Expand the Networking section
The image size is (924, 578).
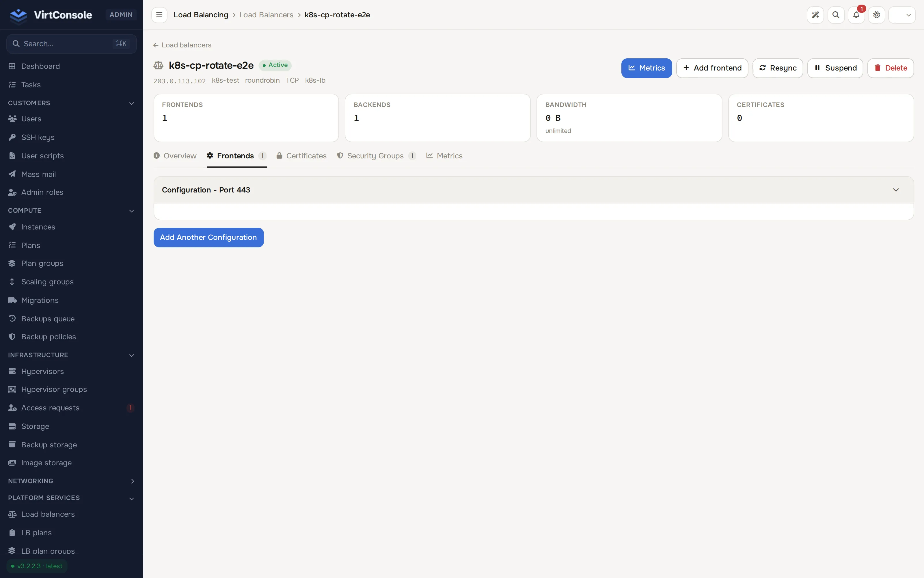tap(71, 481)
